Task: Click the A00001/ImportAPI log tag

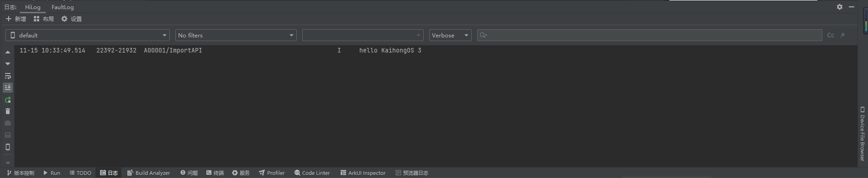Action: [173, 51]
